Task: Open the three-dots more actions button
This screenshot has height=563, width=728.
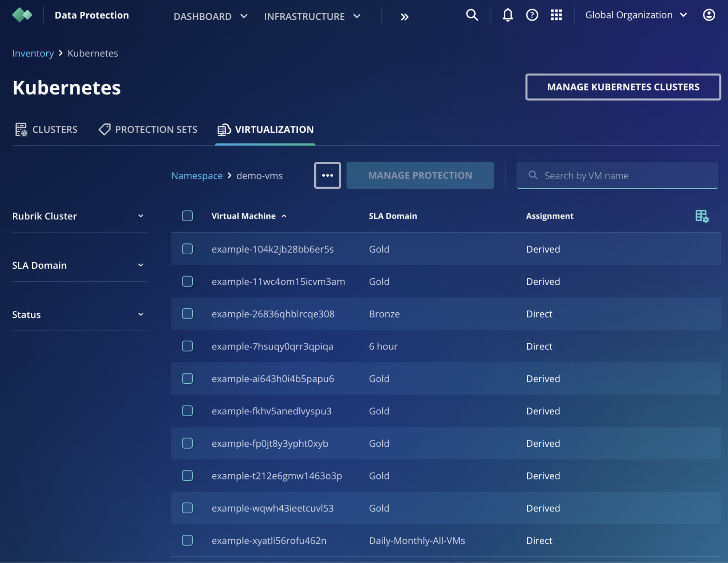Action: coord(327,176)
